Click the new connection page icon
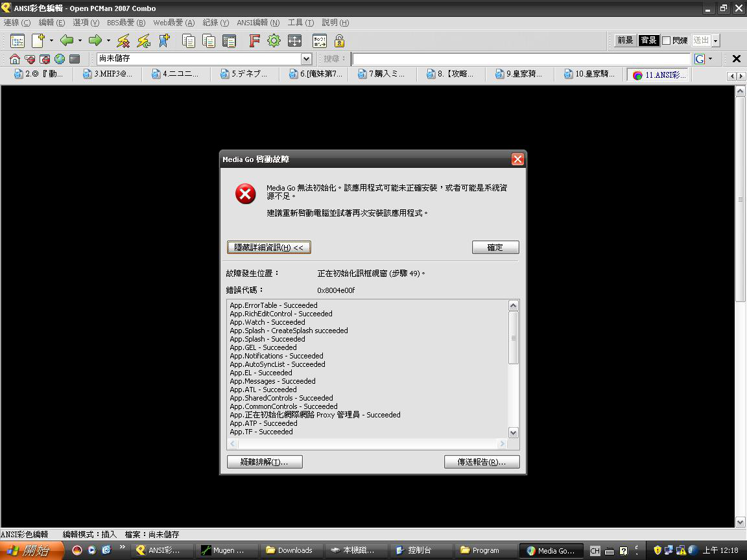The height and width of the screenshot is (560, 747). click(38, 41)
